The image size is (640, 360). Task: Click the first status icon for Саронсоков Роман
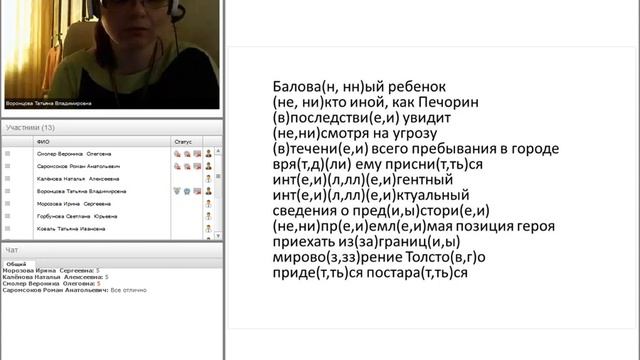point(177,166)
